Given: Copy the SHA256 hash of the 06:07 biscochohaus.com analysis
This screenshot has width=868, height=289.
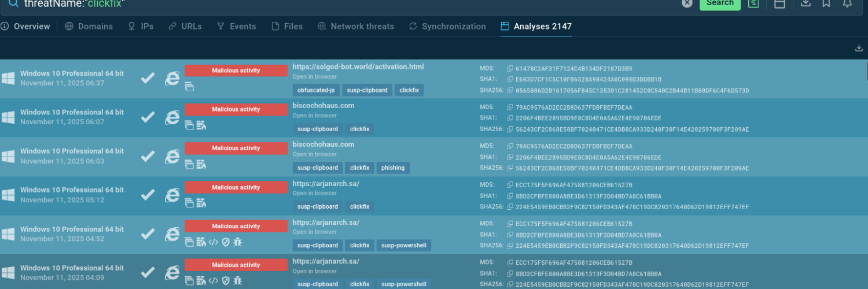Looking at the screenshot, I should tap(510, 129).
